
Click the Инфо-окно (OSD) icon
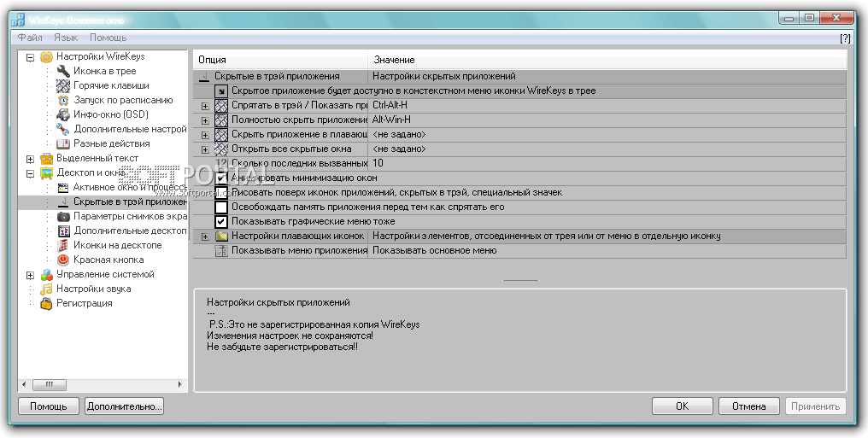[x=64, y=114]
